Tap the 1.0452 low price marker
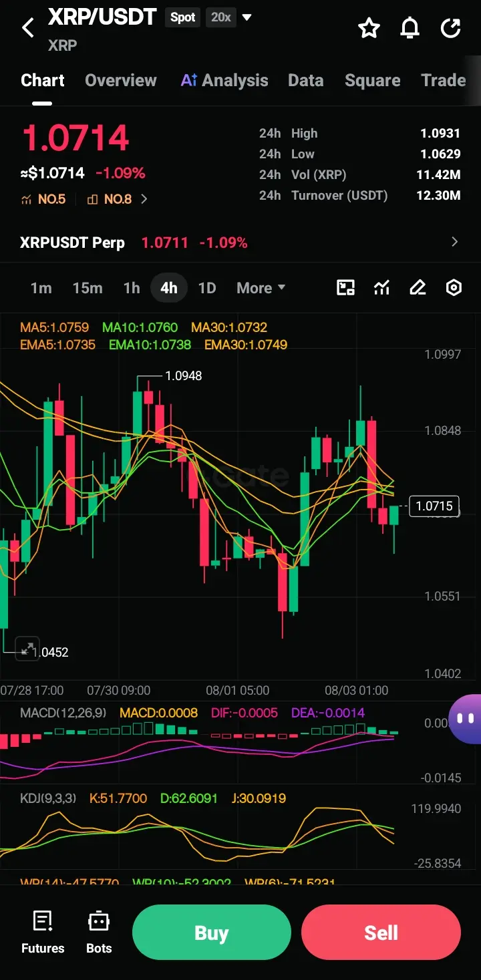The image size is (481, 980). click(x=51, y=652)
